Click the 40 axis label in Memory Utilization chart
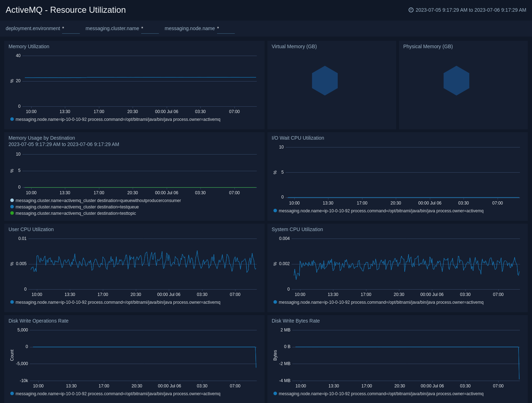 18,56
